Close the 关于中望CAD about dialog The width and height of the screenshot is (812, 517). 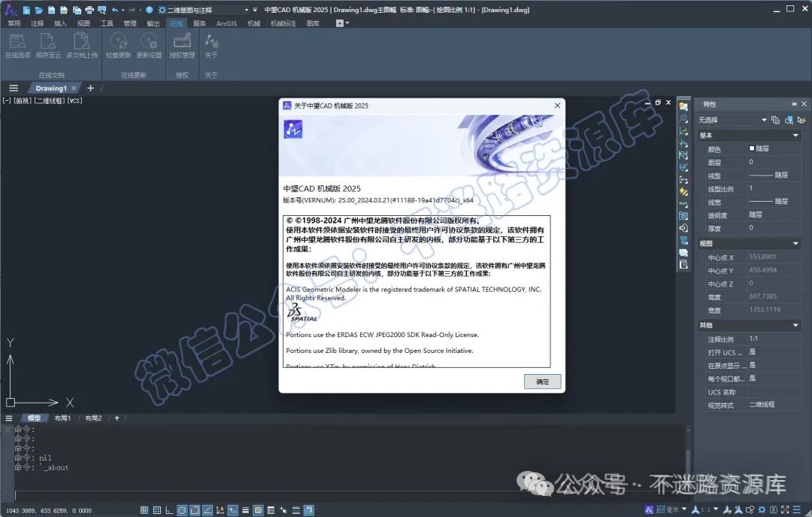point(557,106)
